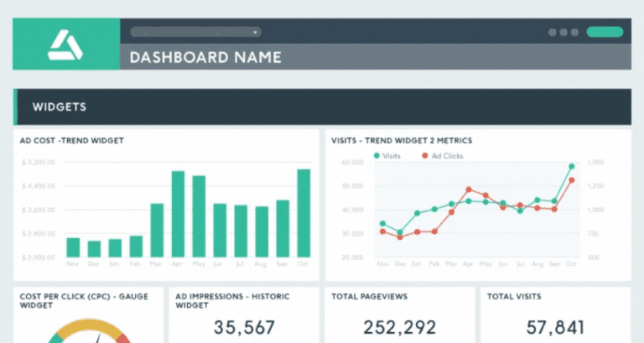Click the 60,000 axis label in Visits chart

click(x=352, y=162)
